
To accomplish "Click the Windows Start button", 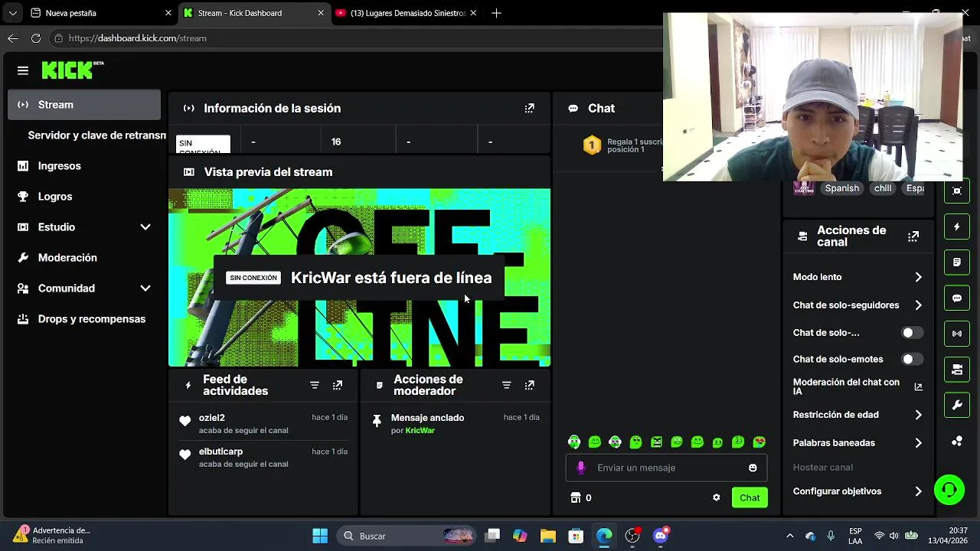I will (320, 536).
